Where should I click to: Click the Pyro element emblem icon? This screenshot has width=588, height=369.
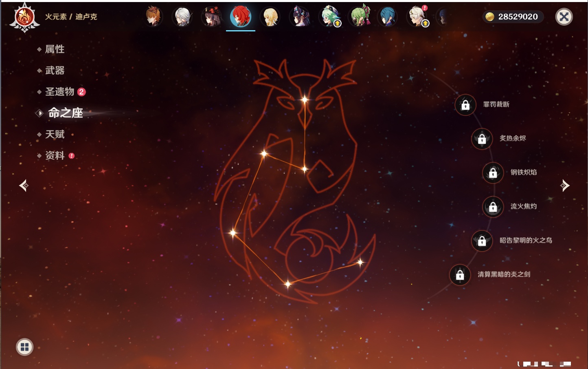[x=24, y=18]
